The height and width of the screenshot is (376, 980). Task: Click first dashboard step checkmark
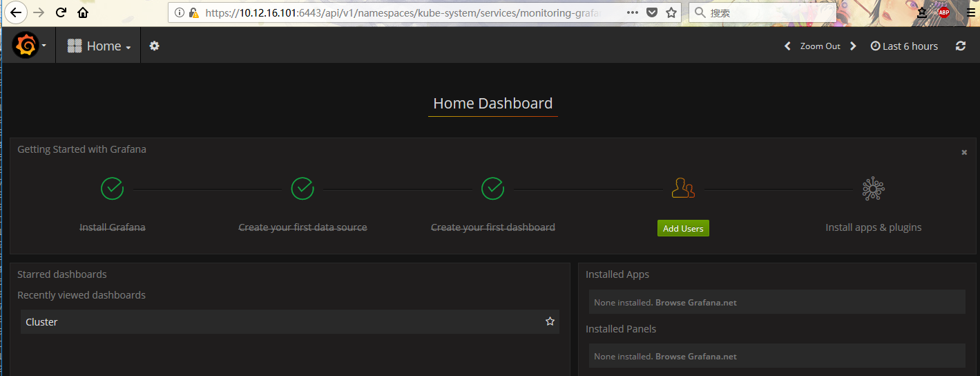click(492, 188)
